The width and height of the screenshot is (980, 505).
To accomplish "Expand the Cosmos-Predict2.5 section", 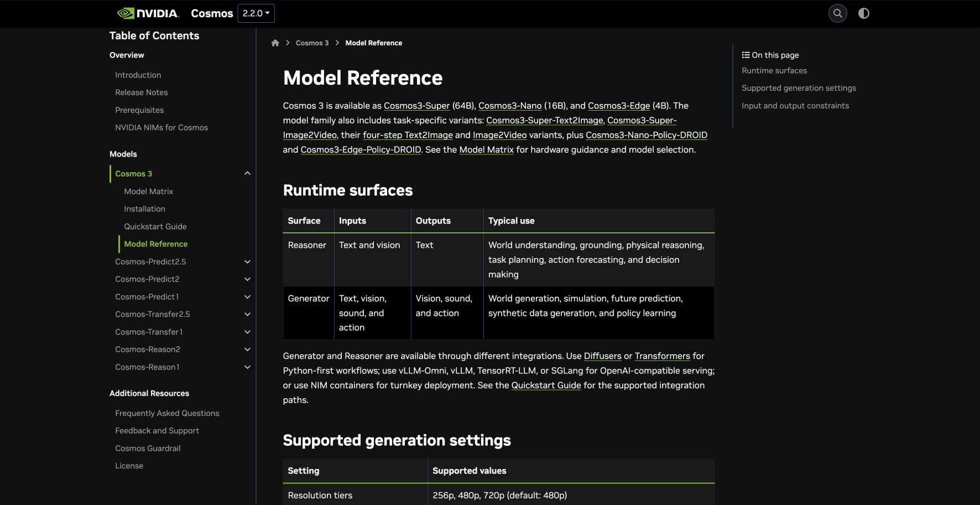I will [247, 262].
